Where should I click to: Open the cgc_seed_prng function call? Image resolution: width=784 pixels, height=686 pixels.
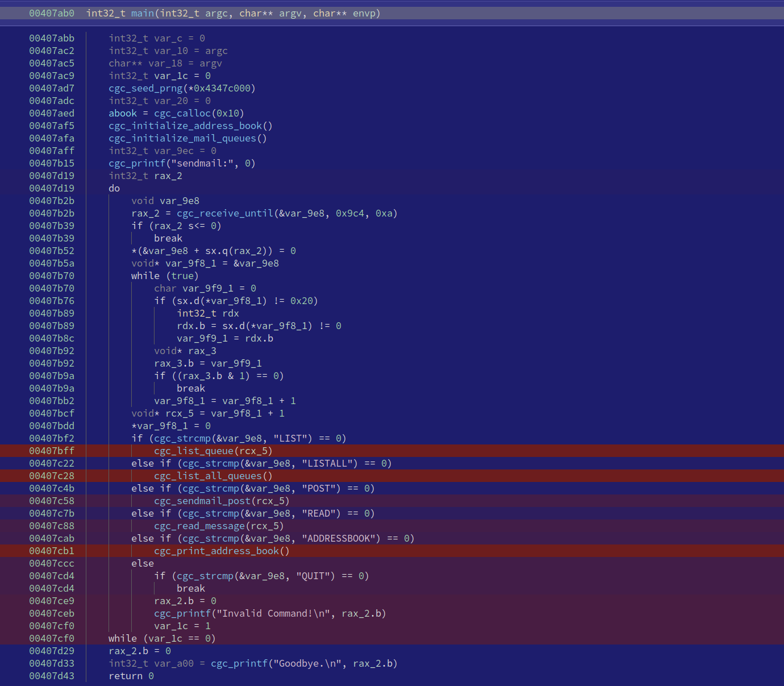click(145, 88)
